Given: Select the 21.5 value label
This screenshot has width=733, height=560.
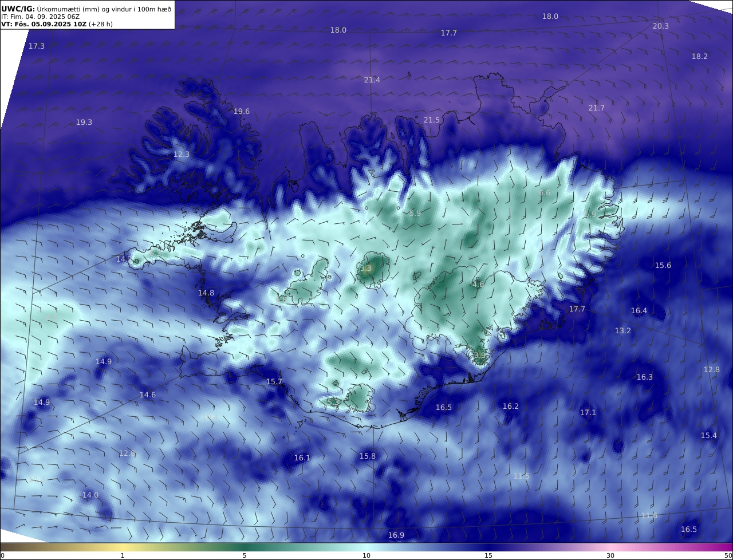Looking at the screenshot, I should click(432, 120).
